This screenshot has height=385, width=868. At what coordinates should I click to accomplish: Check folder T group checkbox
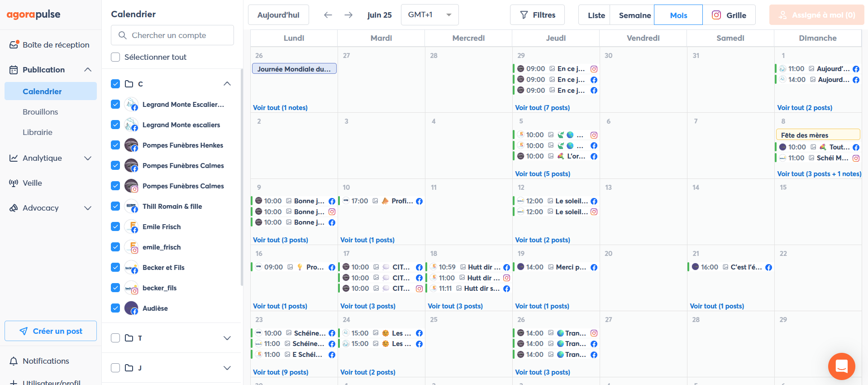pos(115,338)
